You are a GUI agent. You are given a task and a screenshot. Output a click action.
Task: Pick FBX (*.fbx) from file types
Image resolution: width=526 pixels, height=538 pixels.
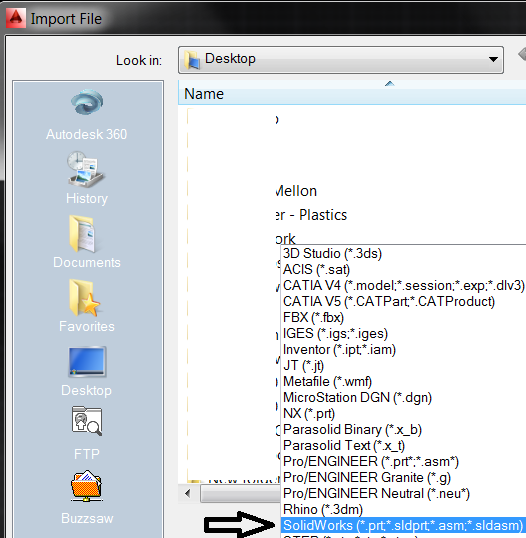coord(404,318)
